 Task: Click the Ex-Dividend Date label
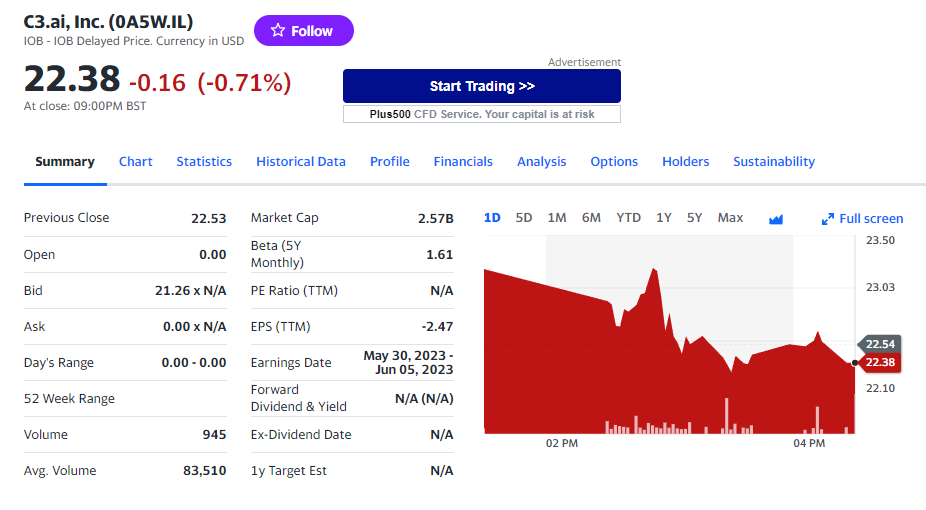[301, 434]
